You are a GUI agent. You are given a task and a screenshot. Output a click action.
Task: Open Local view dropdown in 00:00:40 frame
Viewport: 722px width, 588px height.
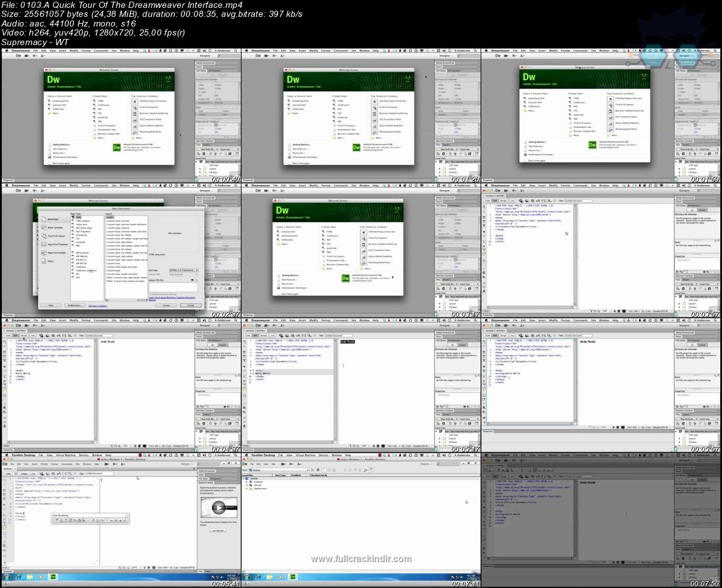click(x=230, y=149)
